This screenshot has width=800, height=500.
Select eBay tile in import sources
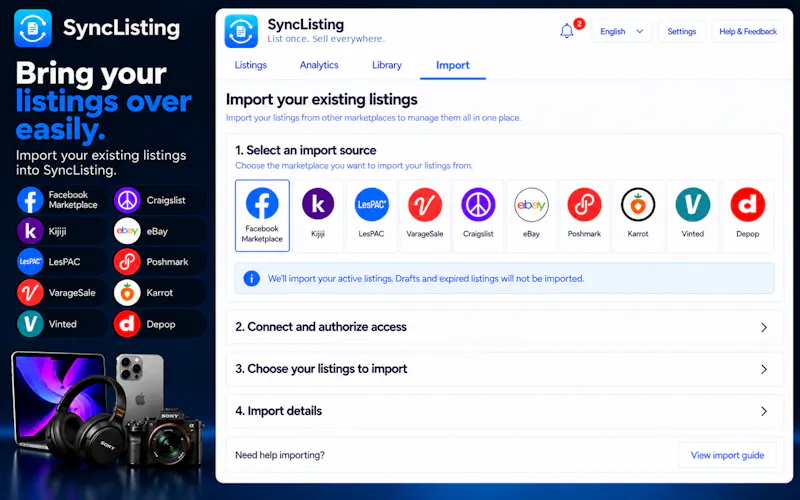click(531, 215)
